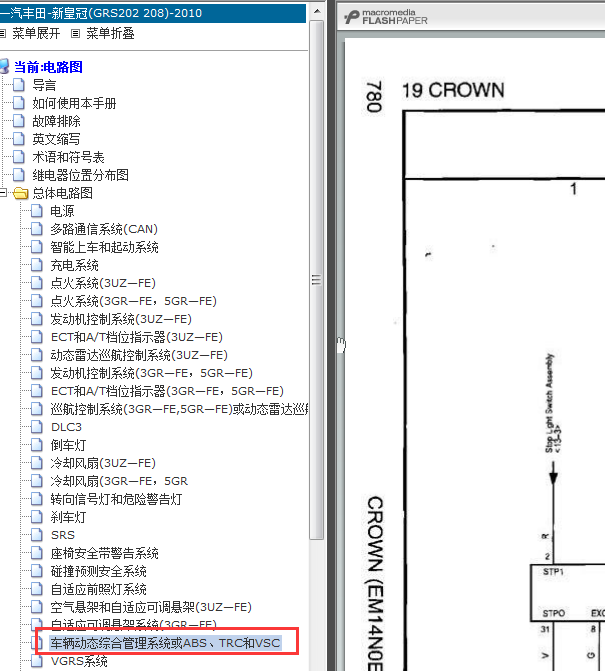This screenshot has width=605, height=671.
Task: Open 转向信号灯和危险警告灯 entry
Action: 116,499
